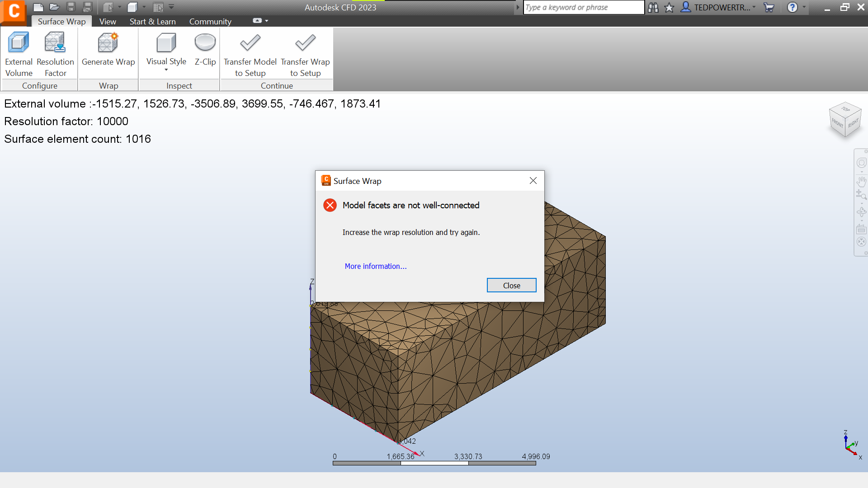Activate the Z-Clip tool
Screen dimensions: 868x488
(x=205, y=50)
